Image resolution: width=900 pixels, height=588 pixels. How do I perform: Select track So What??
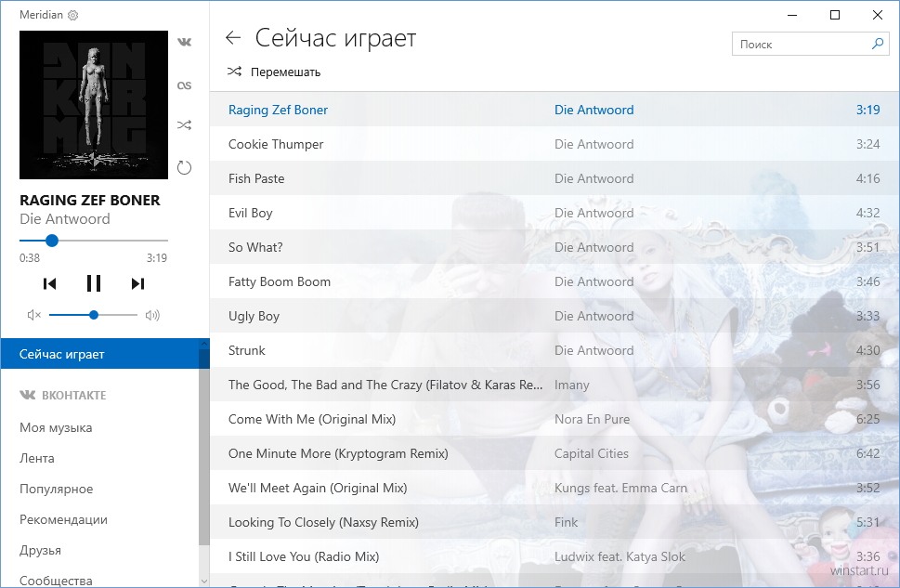[554, 247]
